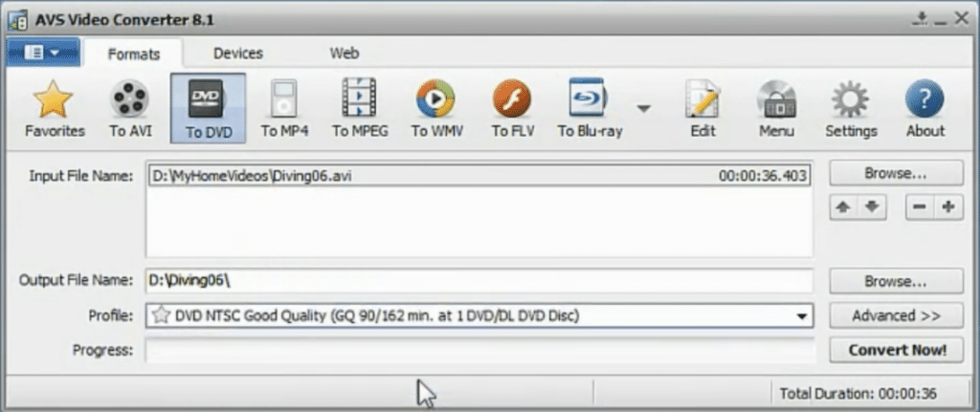Screen dimensions: 980x412
Task: Open the Profile dropdown list
Action: (801, 316)
